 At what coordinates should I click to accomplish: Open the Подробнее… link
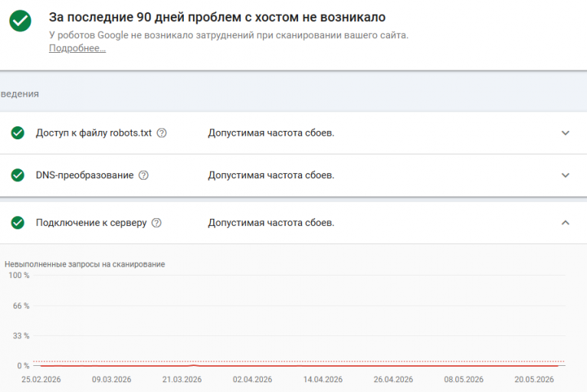click(x=77, y=48)
